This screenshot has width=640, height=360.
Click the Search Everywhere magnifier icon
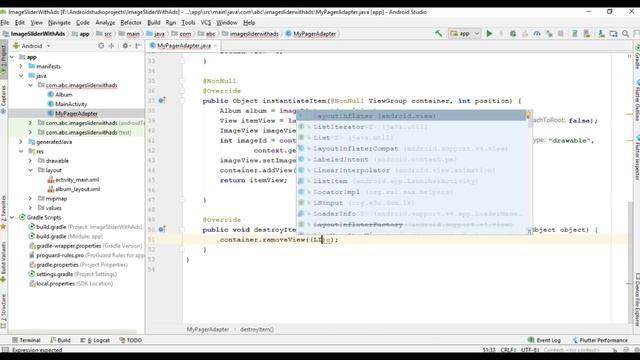625,33
